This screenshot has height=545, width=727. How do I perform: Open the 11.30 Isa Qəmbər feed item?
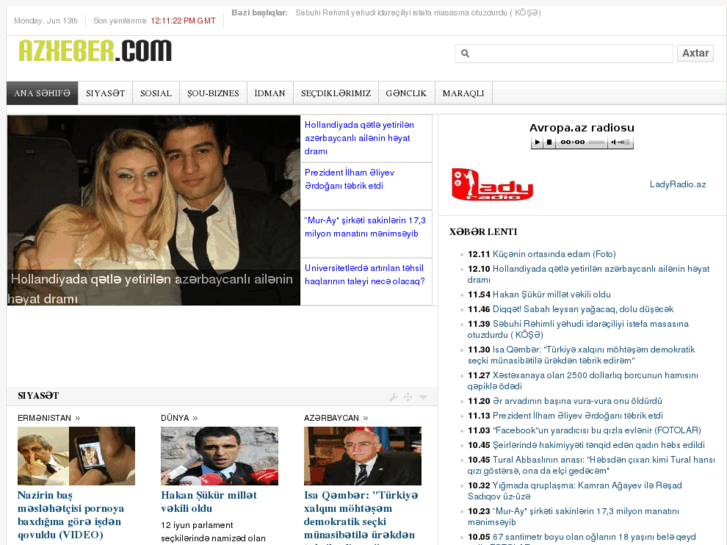(581, 355)
